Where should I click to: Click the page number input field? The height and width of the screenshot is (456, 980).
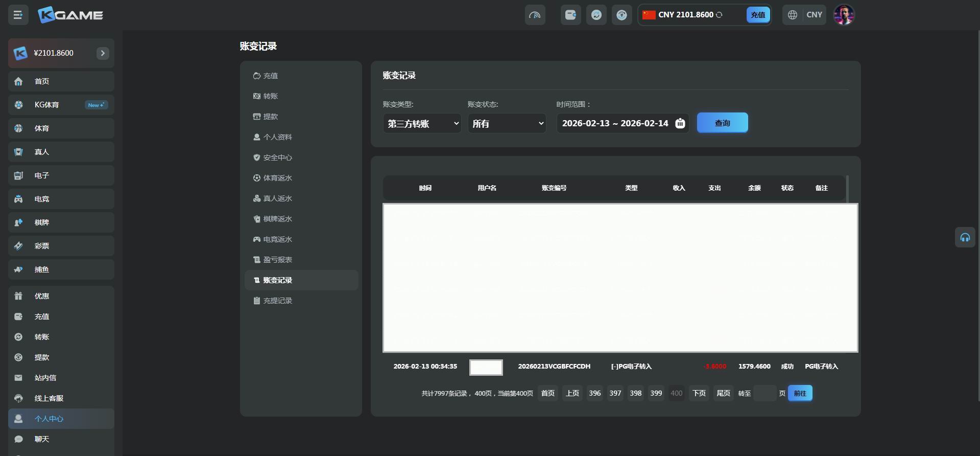click(764, 393)
